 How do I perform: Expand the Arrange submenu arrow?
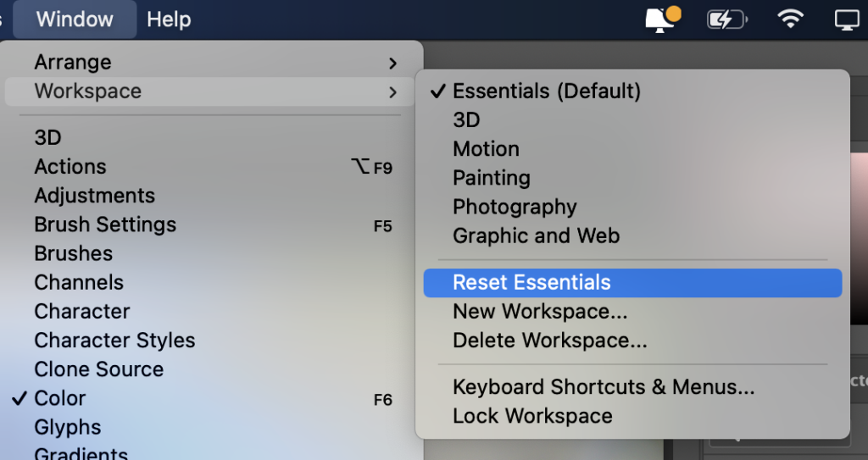[x=393, y=63]
